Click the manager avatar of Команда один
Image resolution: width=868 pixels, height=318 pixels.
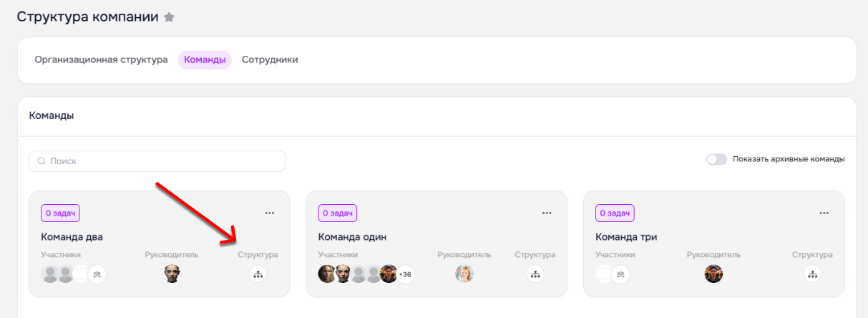[x=464, y=274]
